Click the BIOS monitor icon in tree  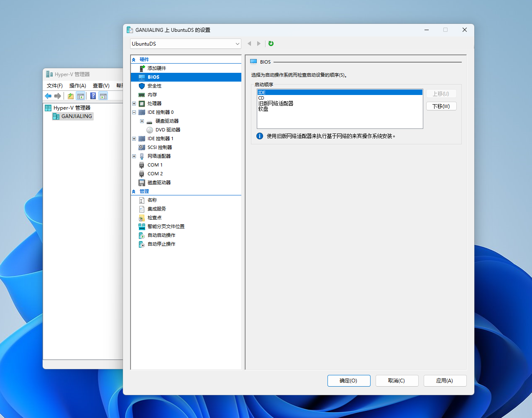coord(142,77)
